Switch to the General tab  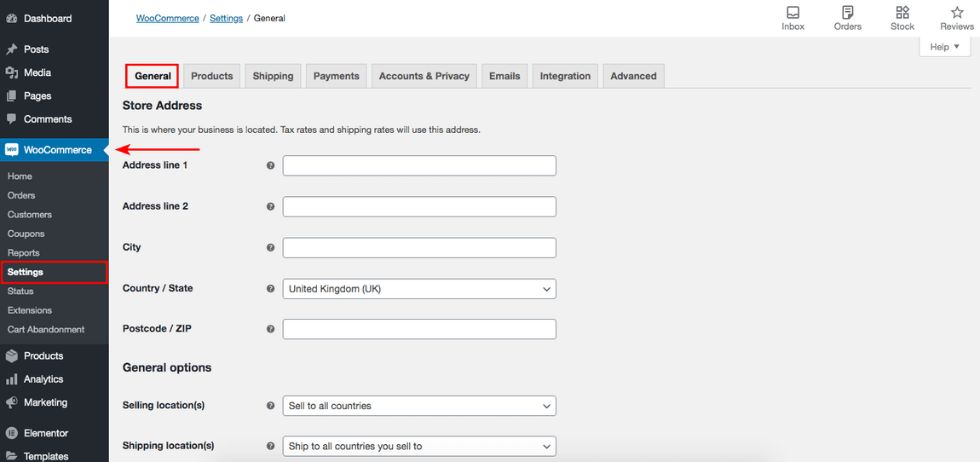click(x=153, y=76)
